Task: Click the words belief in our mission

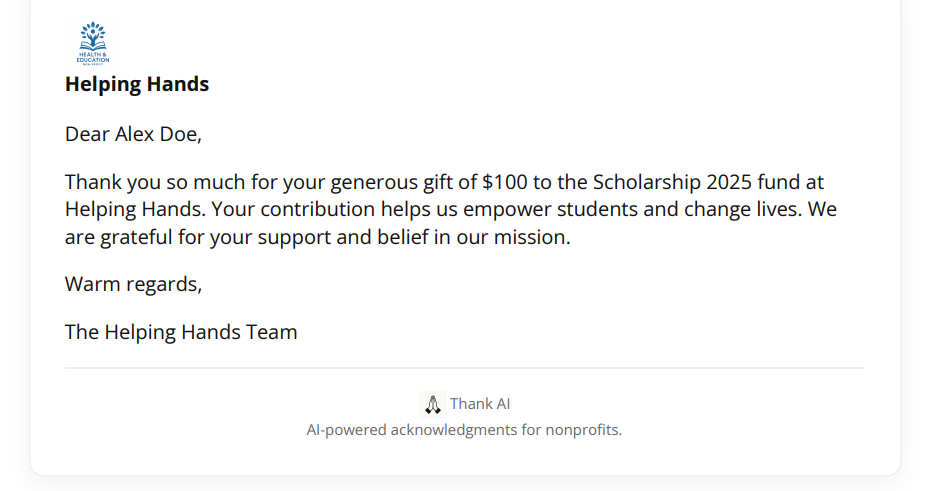Action: coord(474,237)
